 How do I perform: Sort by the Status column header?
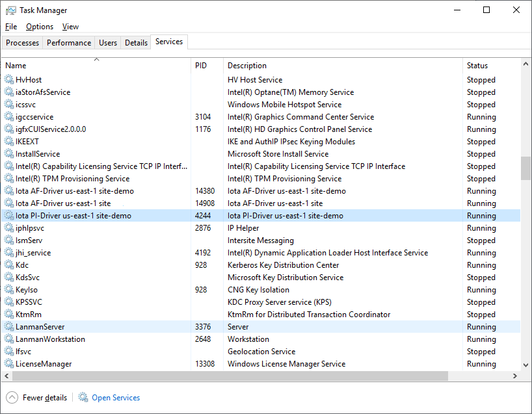pyautogui.click(x=491, y=66)
